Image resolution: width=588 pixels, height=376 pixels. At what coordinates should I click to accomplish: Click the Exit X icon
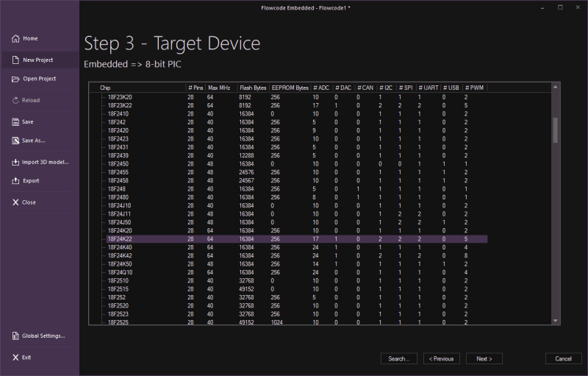click(x=15, y=357)
